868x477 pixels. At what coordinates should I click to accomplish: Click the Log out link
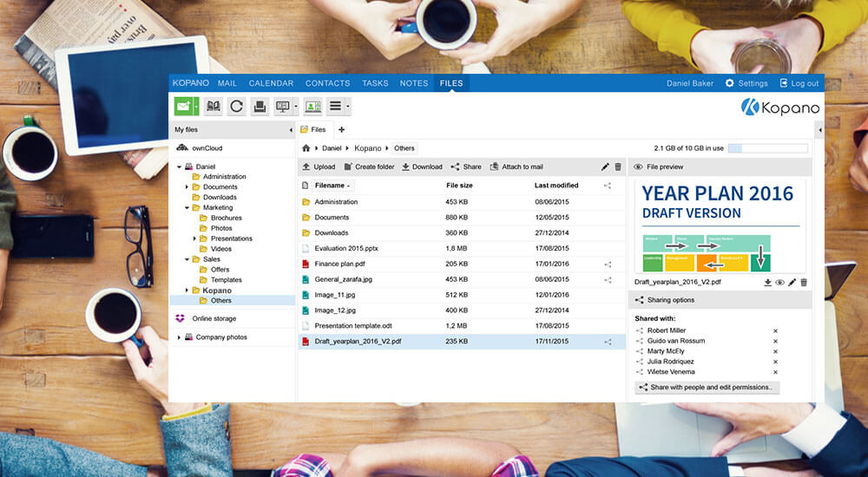(799, 83)
